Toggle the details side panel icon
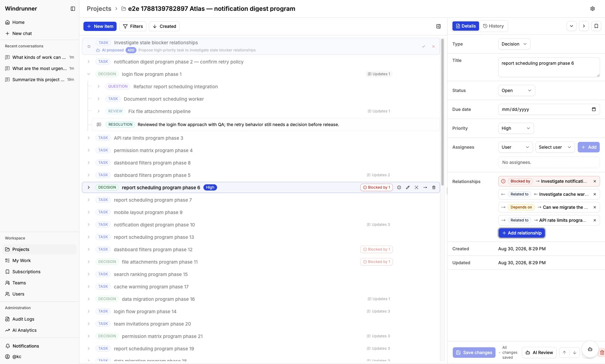Image resolution: width=605 pixels, height=364 pixels. pos(438,26)
